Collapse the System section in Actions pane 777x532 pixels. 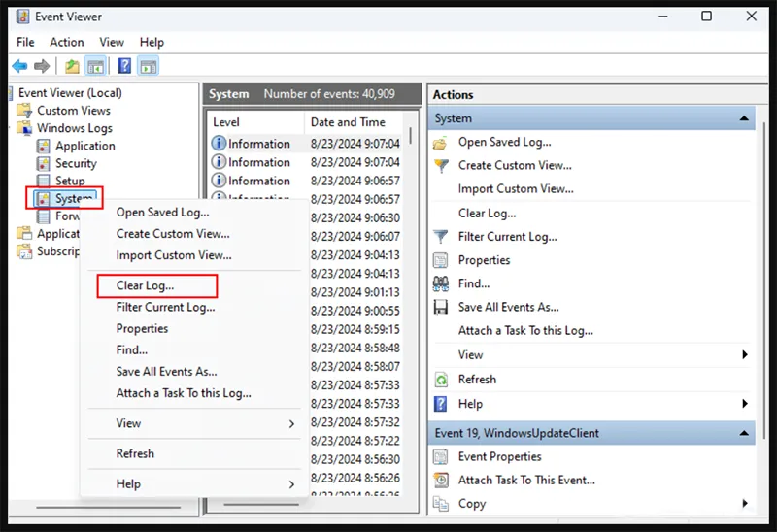pyautogui.click(x=744, y=118)
